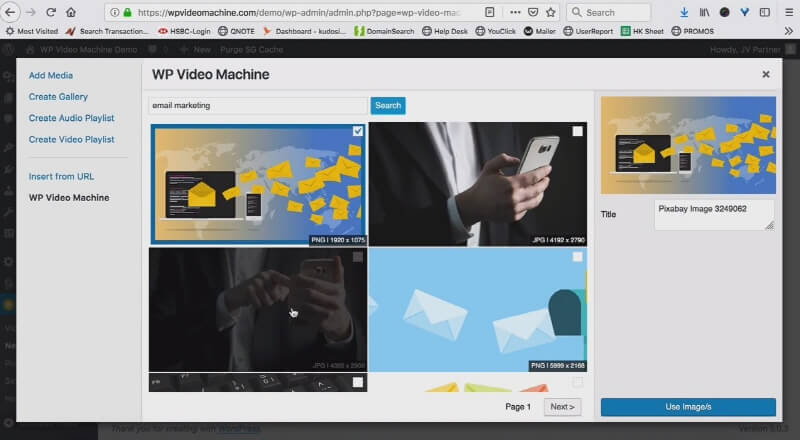Open the browser hamburger menu
This screenshot has width=800, height=440.
coord(789,12)
